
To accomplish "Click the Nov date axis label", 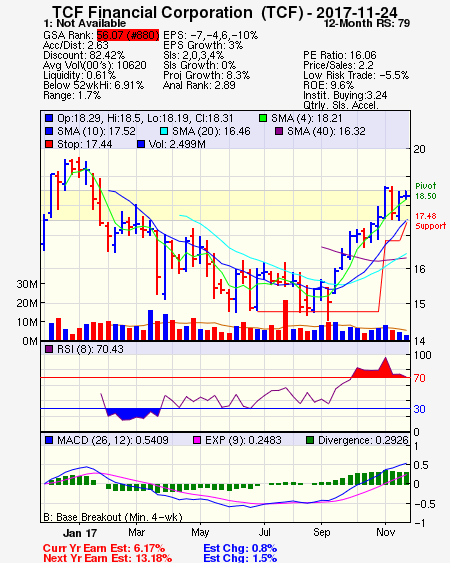I will pos(386,532).
